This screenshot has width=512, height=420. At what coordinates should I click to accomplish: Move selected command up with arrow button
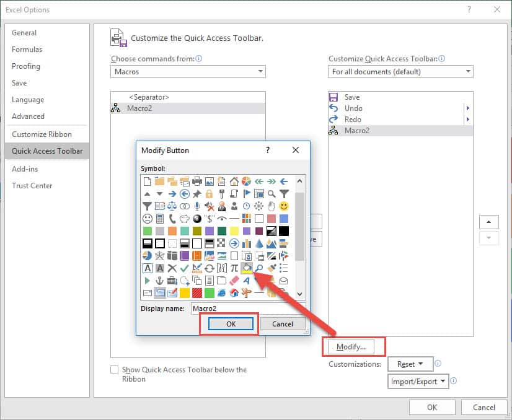coord(489,222)
